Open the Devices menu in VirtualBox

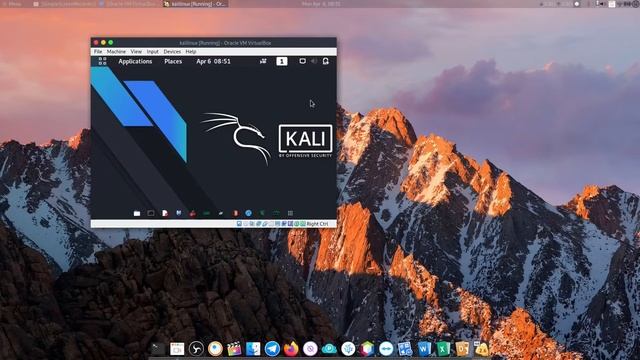[172, 52]
